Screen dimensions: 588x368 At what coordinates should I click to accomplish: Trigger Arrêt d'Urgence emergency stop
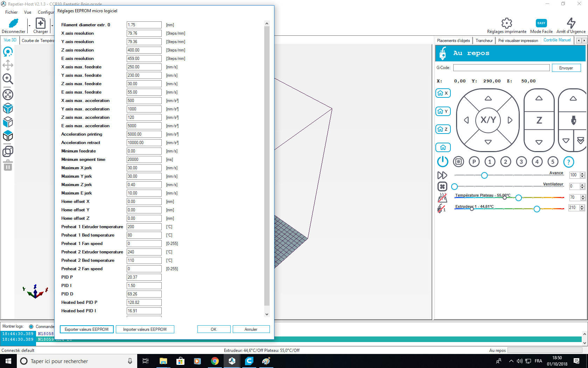tap(571, 23)
